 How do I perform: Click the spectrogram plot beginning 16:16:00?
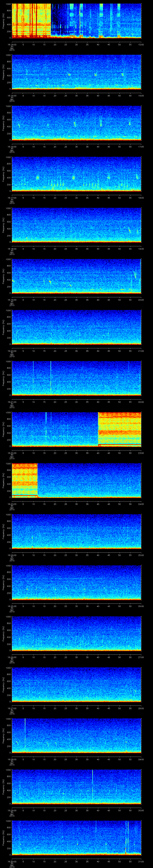pyautogui.click(x=76, y=123)
